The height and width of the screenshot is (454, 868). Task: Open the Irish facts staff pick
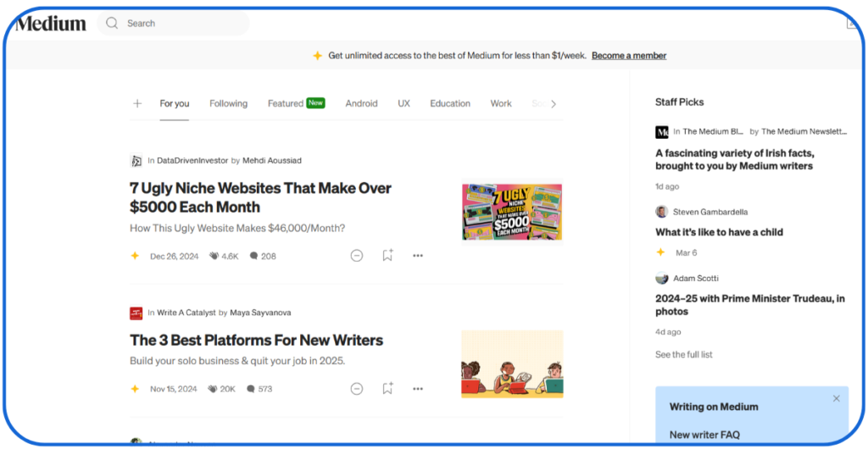(x=735, y=159)
